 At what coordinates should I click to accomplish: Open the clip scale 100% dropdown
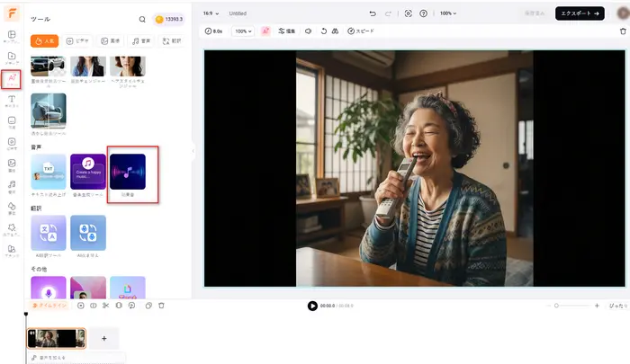(x=243, y=31)
